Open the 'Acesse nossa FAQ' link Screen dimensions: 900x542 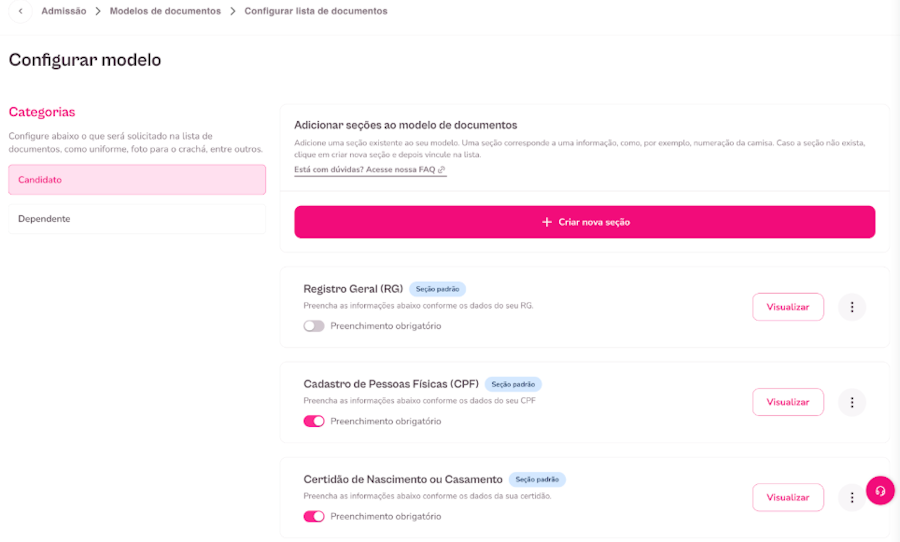tap(401, 170)
